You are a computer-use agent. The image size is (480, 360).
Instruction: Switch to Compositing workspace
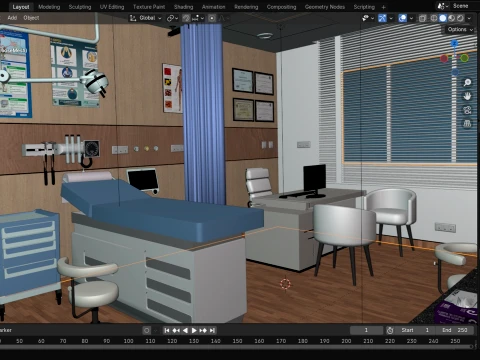281,7
